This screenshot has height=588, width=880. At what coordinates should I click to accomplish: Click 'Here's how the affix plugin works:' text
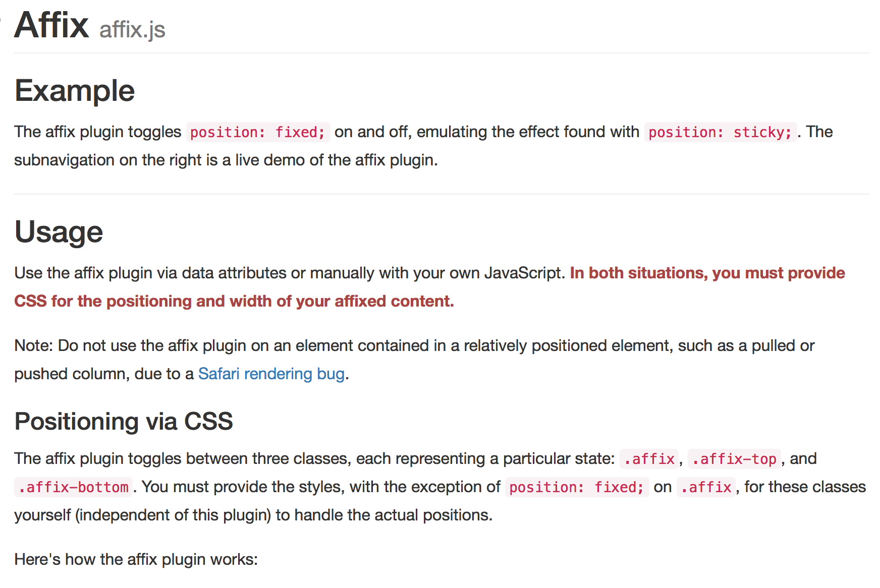(136, 559)
